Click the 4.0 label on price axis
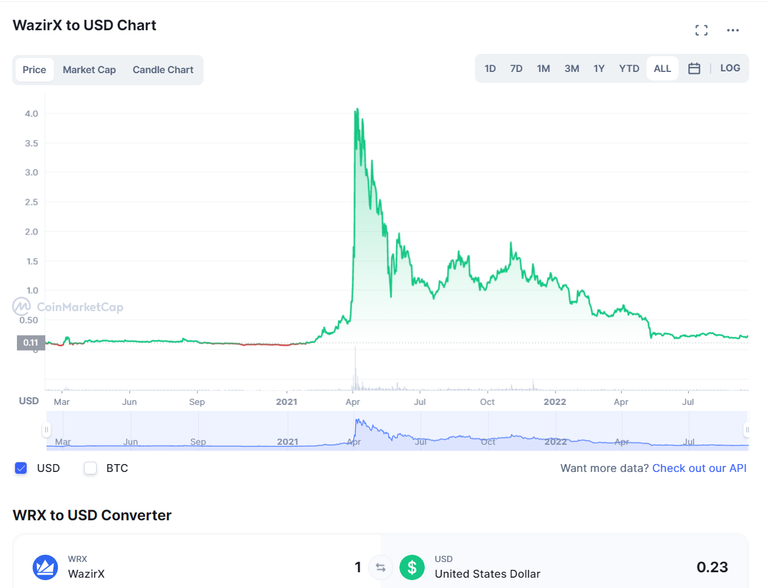Screen dimensions: 768x588 [31, 114]
